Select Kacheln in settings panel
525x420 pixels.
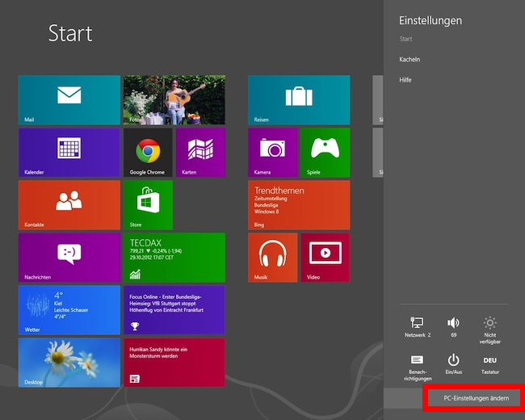[x=409, y=60]
